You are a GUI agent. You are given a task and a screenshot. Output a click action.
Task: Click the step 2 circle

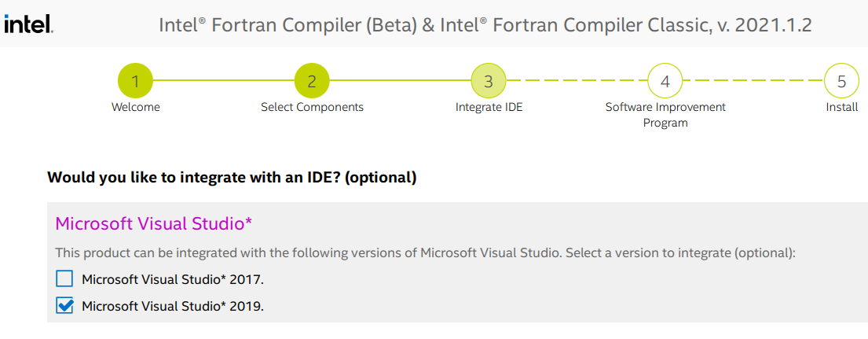312,81
